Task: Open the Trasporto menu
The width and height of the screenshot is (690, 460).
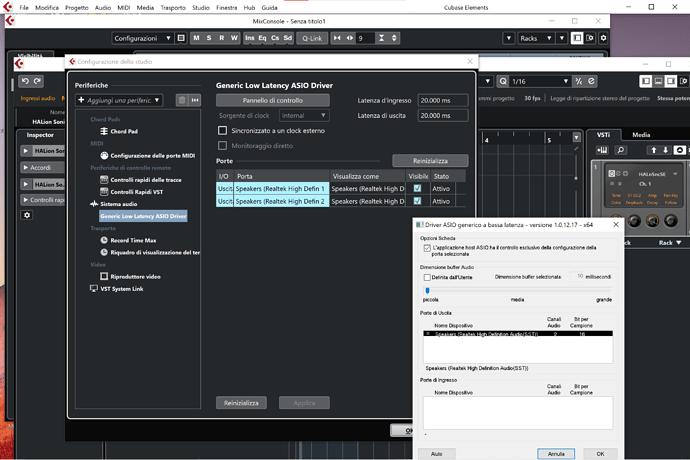Action: coord(173,7)
